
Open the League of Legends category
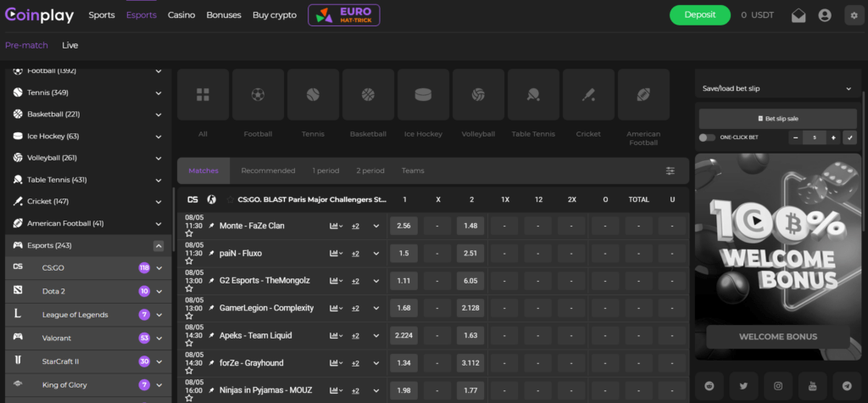click(88, 315)
